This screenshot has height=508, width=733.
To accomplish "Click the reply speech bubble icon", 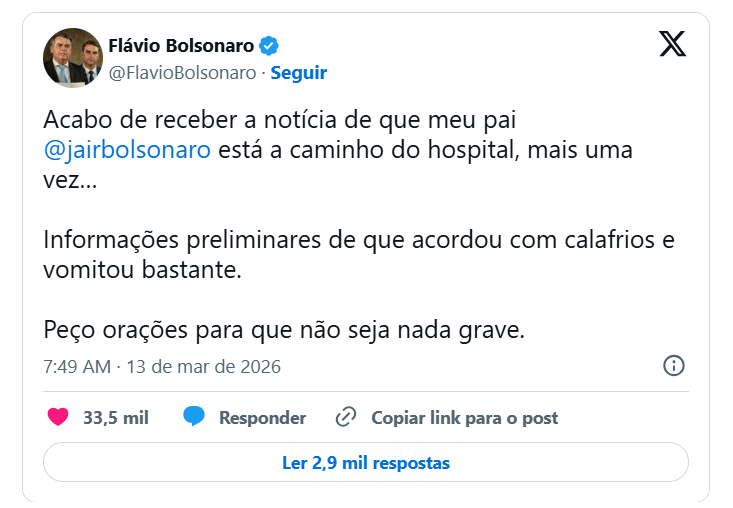I will 194,417.
